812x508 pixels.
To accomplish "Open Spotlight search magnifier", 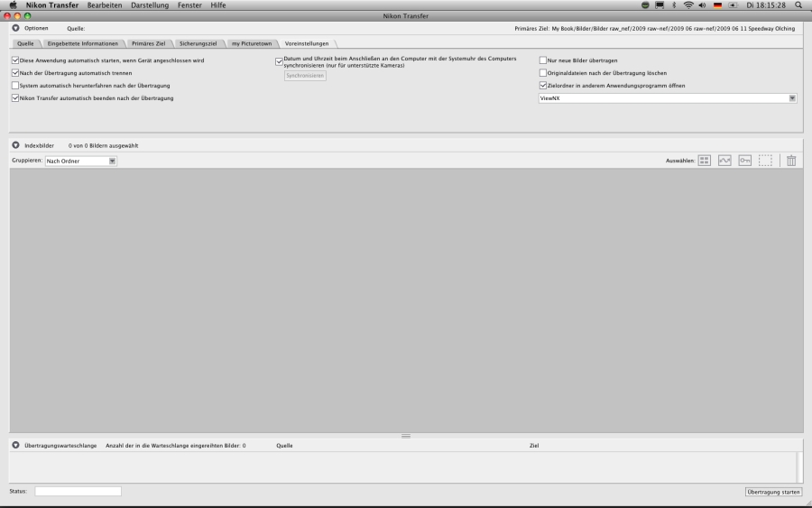I will (798, 5).
